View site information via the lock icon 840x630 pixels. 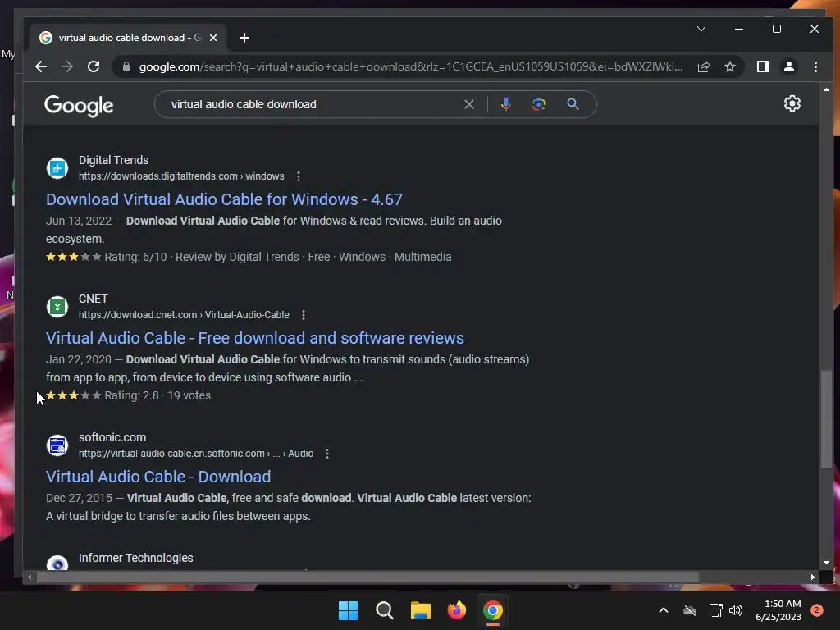pyautogui.click(x=126, y=67)
